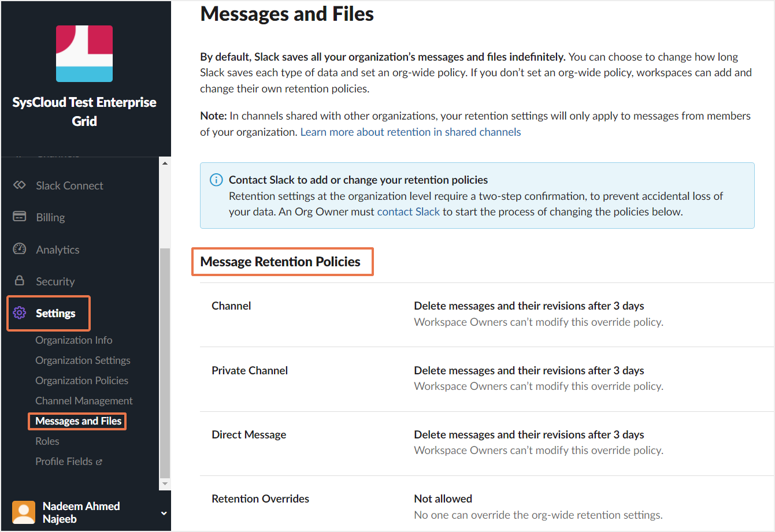Click the external link icon beside Profile Fields
775x532 pixels.
coord(99,462)
